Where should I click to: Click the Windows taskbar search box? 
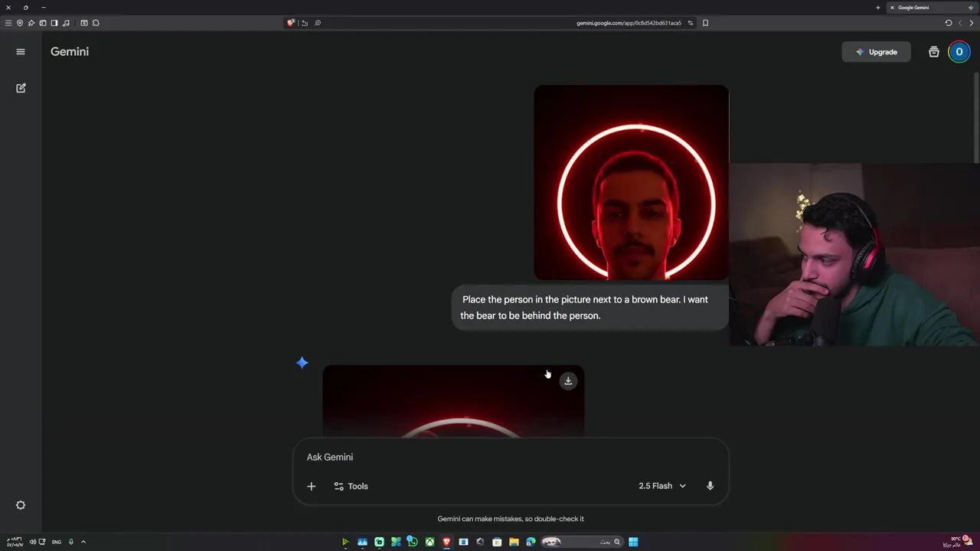point(582,542)
